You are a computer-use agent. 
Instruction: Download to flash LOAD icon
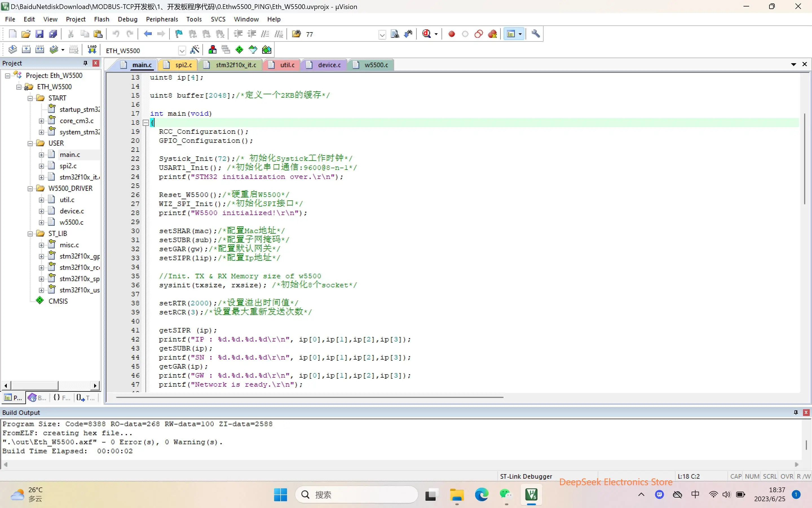[92, 50]
